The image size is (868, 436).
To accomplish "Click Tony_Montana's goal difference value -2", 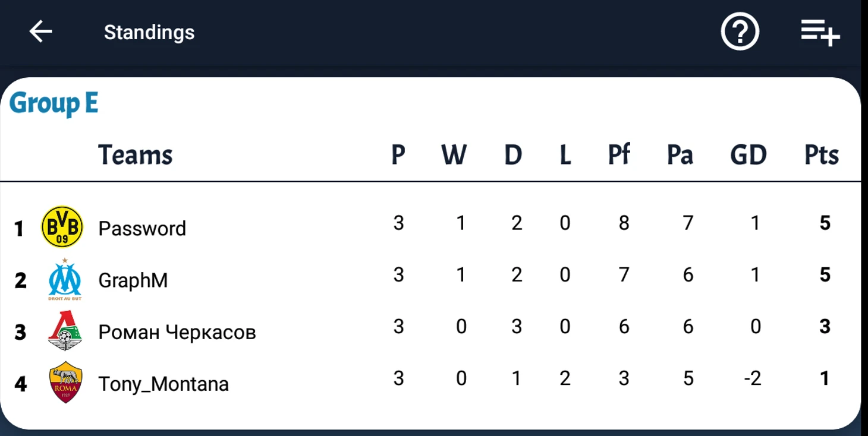I will click(x=753, y=378).
